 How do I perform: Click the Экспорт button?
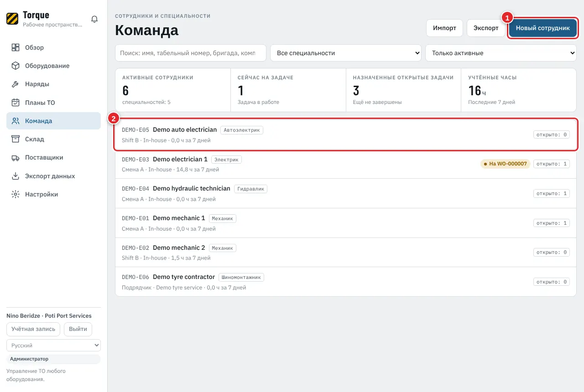486,28
